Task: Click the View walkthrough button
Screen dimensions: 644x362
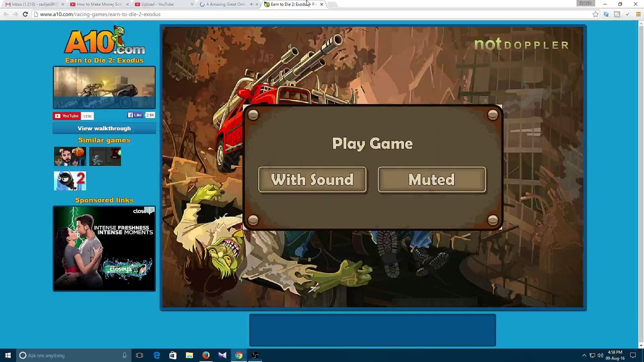Action: 104,128
